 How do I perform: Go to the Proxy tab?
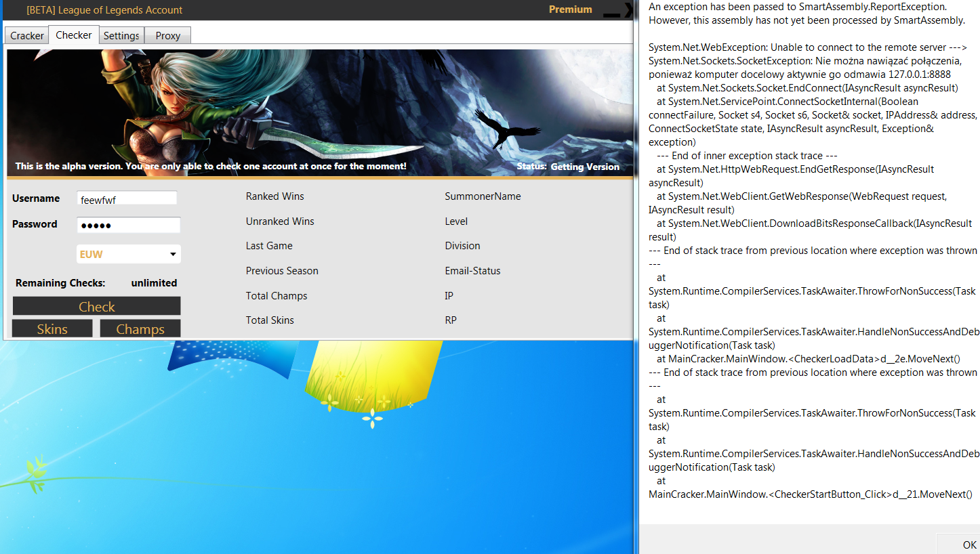[x=168, y=35]
